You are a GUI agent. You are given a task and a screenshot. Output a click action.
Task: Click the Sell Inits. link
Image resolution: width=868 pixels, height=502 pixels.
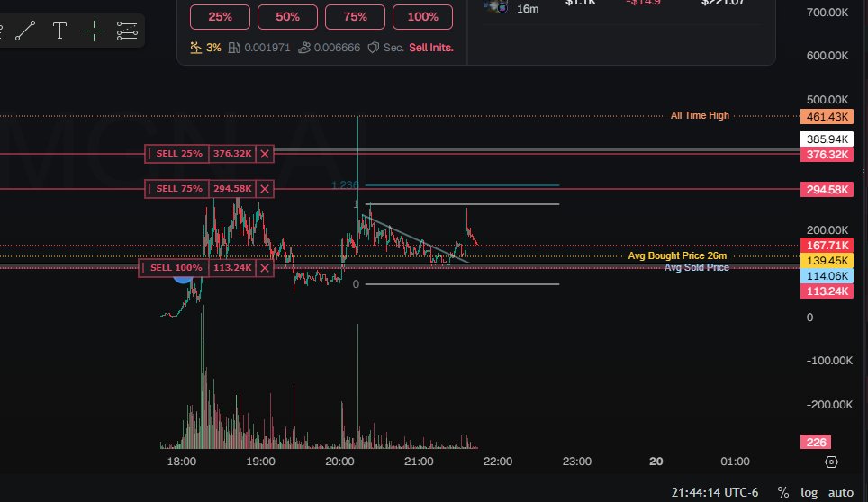click(431, 48)
